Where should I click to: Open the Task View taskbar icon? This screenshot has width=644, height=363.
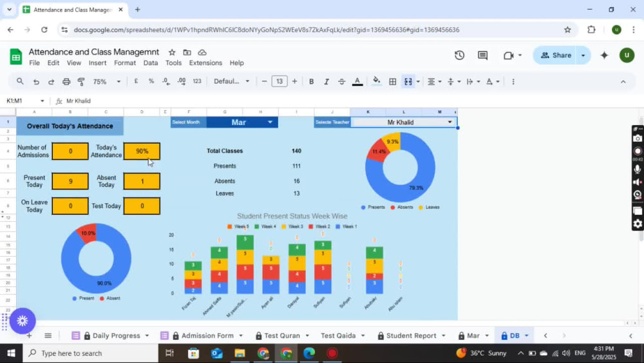pos(169,353)
